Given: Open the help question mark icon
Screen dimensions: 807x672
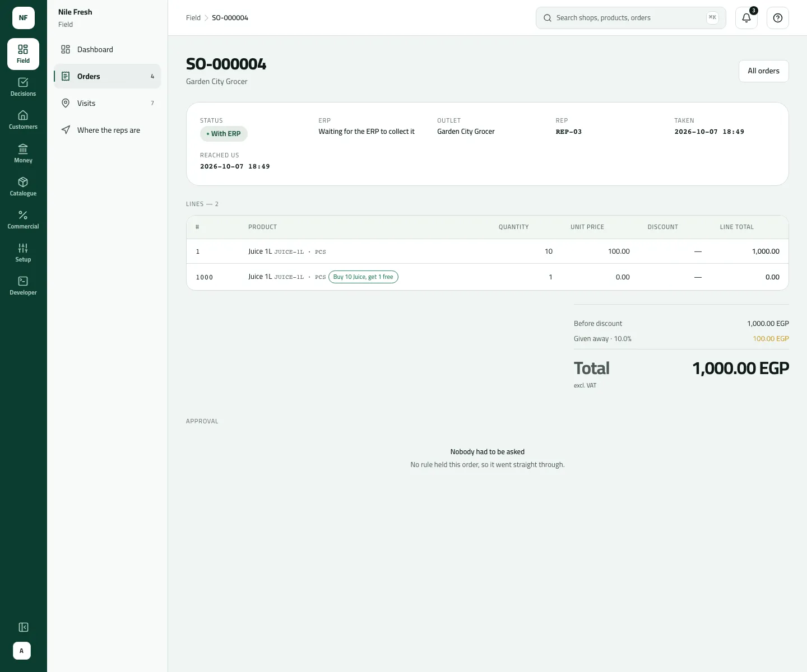Looking at the screenshot, I should pos(778,18).
